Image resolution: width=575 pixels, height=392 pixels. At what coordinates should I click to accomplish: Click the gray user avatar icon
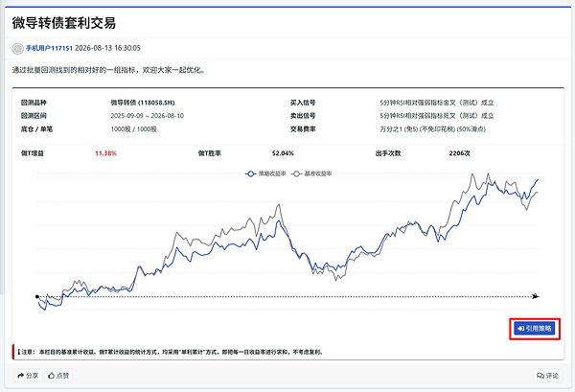tap(17, 49)
